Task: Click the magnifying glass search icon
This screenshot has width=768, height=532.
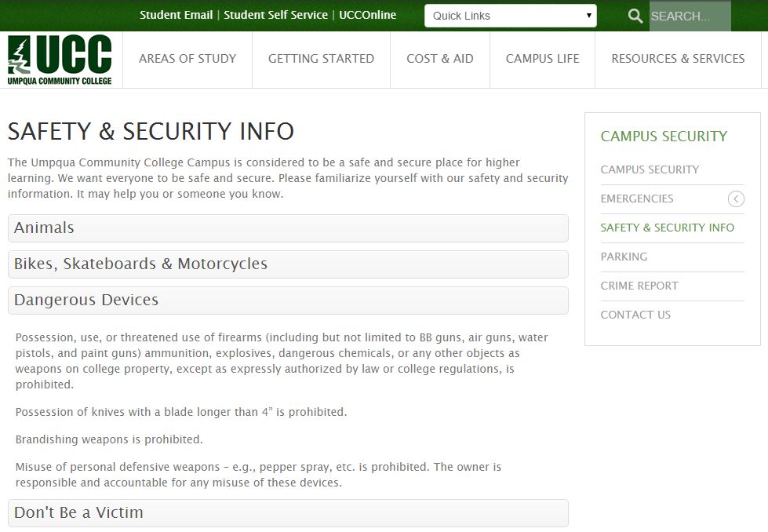Action: 635,16
